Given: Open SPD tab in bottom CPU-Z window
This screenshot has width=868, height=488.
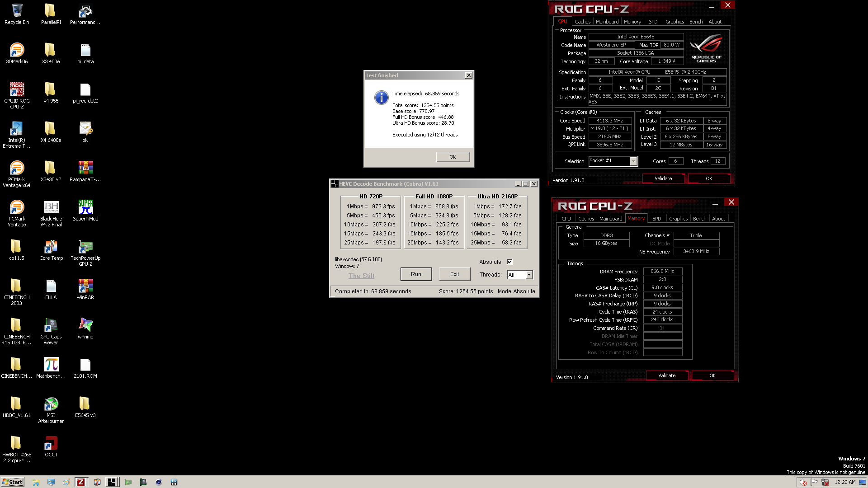Looking at the screenshot, I should click(656, 219).
